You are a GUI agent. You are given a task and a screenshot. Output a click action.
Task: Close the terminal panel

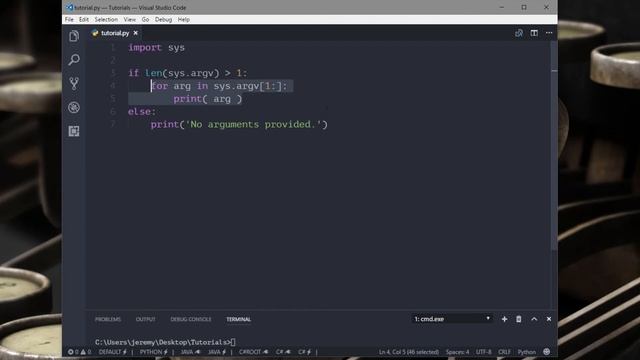click(549, 319)
